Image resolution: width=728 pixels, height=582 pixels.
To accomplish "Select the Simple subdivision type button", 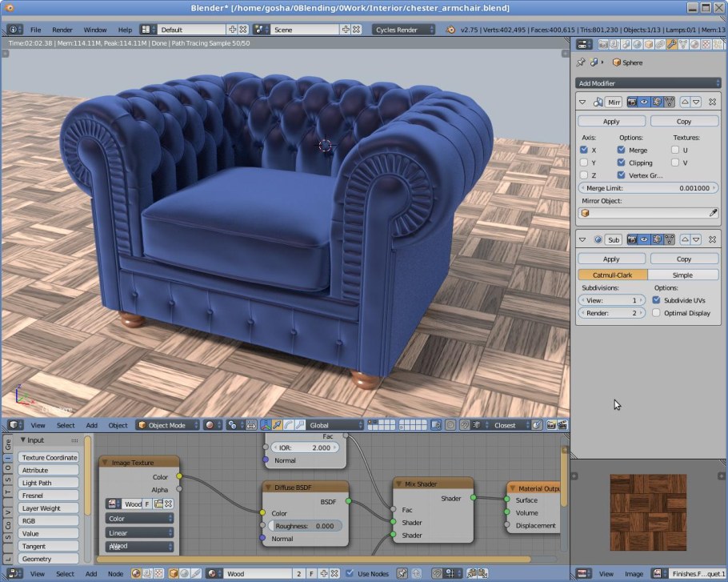I will tap(682, 275).
